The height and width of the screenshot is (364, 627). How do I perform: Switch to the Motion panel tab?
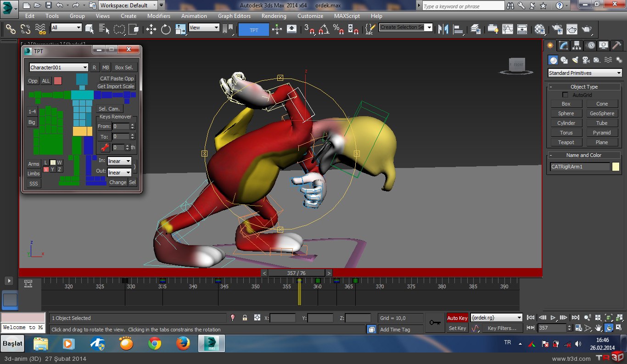pyautogui.click(x=590, y=45)
